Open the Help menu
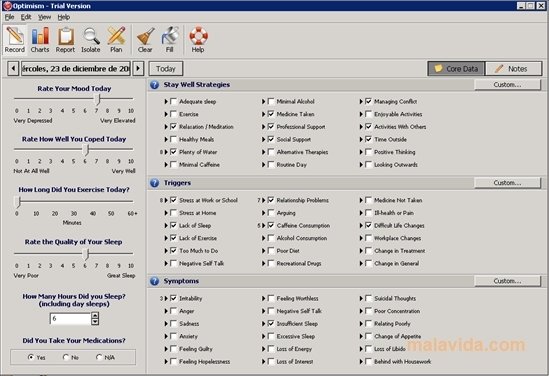 tap(64, 17)
